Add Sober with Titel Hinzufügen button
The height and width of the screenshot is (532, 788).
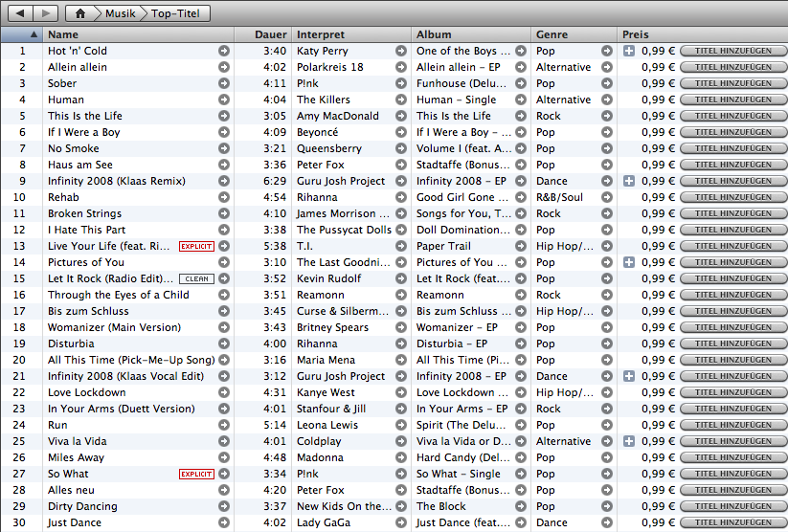733,83
